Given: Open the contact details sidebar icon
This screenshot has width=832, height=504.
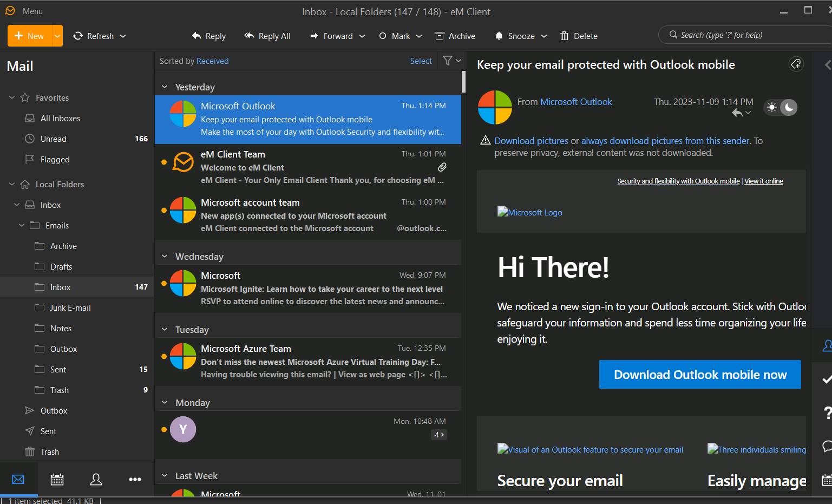Looking at the screenshot, I should pyautogui.click(x=827, y=345).
